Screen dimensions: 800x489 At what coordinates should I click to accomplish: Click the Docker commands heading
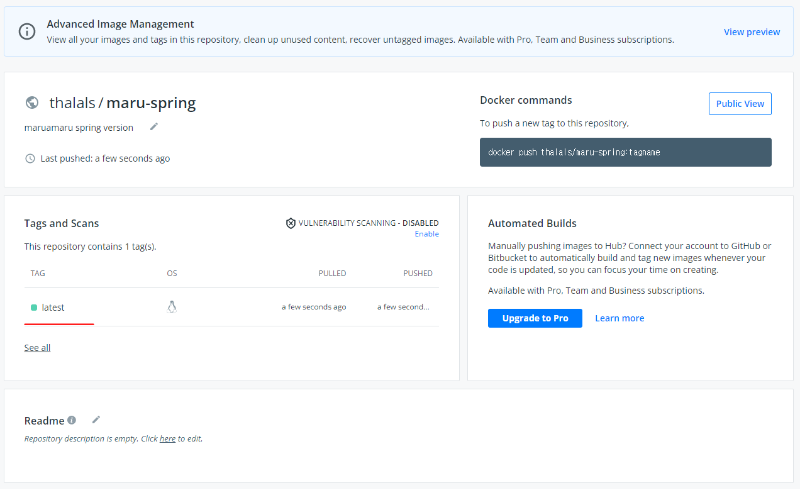pos(526,100)
